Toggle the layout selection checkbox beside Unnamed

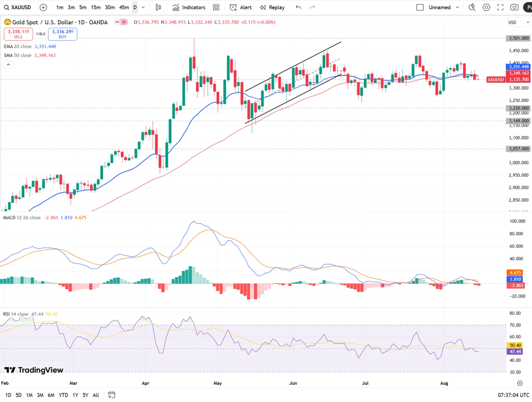coord(419,7)
